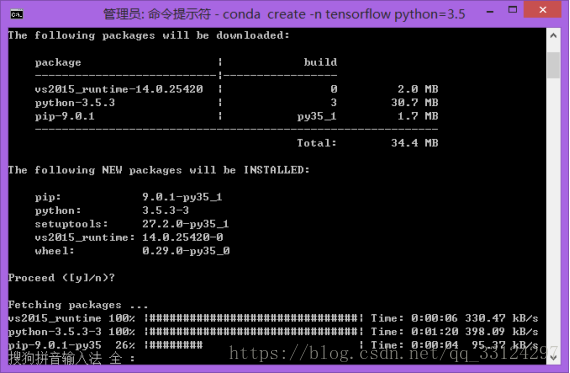Click the 'Proceed ([y]/n)?' prompt
The image size is (570, 373).
coord(61,278)
